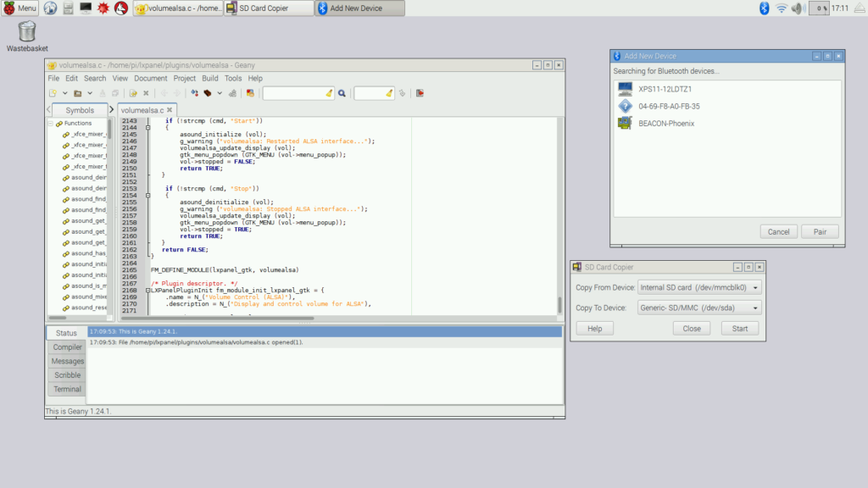Image resolution: width=868 pixels, height=488 pixels.
Task: Click the Reload current file icon
Action: pyautogui.click(x=133, y=93)
